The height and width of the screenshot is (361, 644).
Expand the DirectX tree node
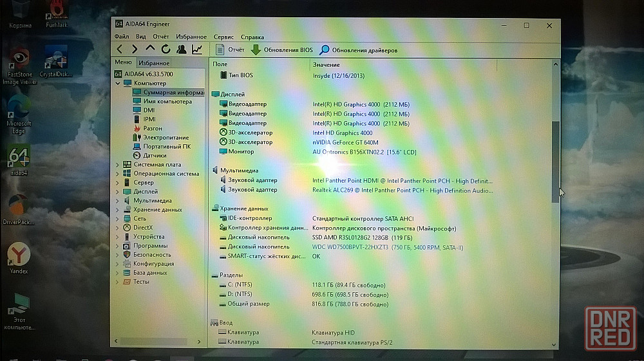coord(117,228)
